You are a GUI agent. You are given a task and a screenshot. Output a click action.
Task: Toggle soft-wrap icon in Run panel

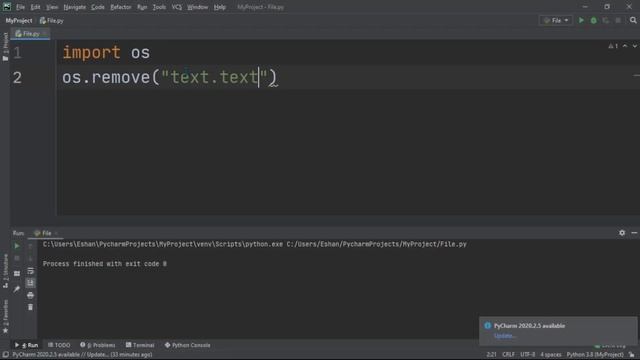(x=30, y=271)
